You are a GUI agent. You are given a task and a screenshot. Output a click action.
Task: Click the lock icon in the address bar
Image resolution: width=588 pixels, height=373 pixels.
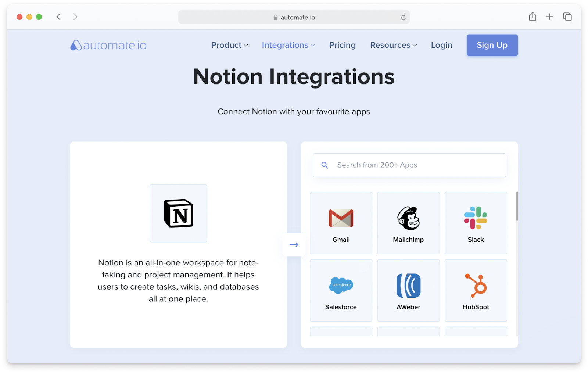pos(276,17)
